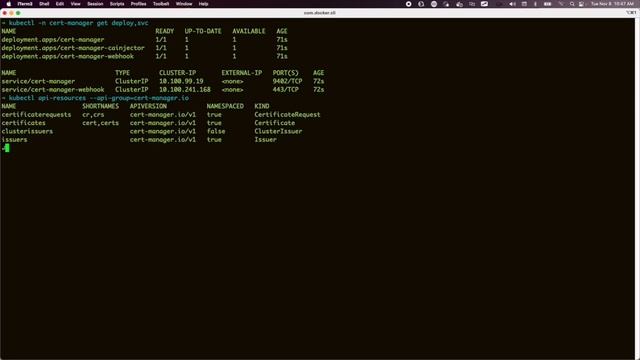Click the battery status icon

[548, 4]
